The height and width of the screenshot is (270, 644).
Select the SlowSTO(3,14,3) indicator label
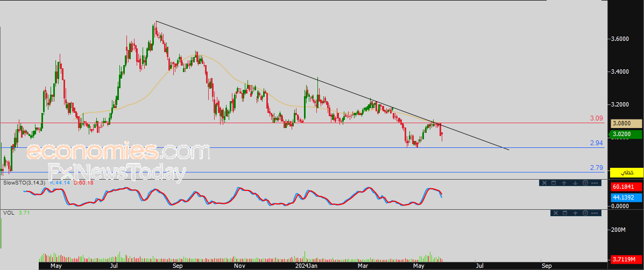coord(25,182)
